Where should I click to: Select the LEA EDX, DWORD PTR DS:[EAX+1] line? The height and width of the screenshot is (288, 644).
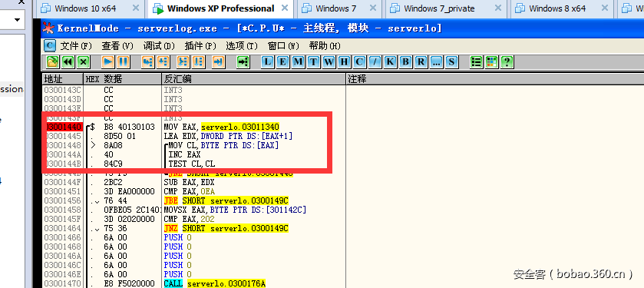pyautogui.click(x=228, y=137)
